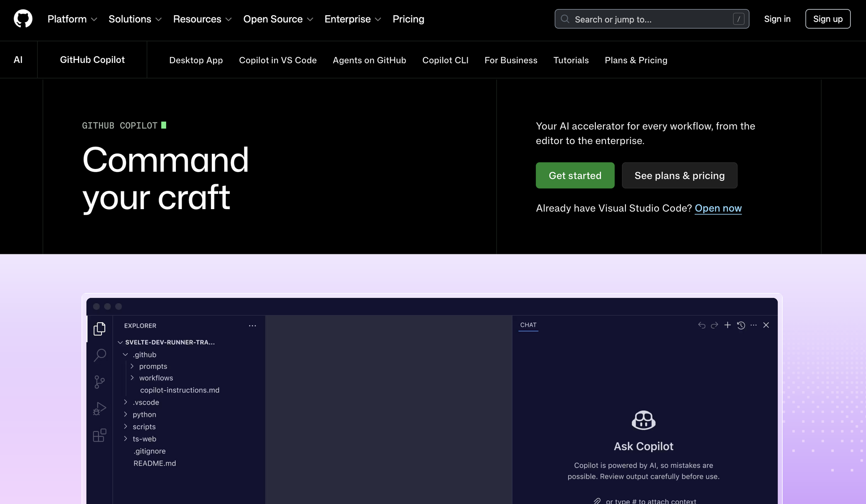Click the Copilot mascot icon
This screenshot has width=866, height=504.
click(644, 420)
